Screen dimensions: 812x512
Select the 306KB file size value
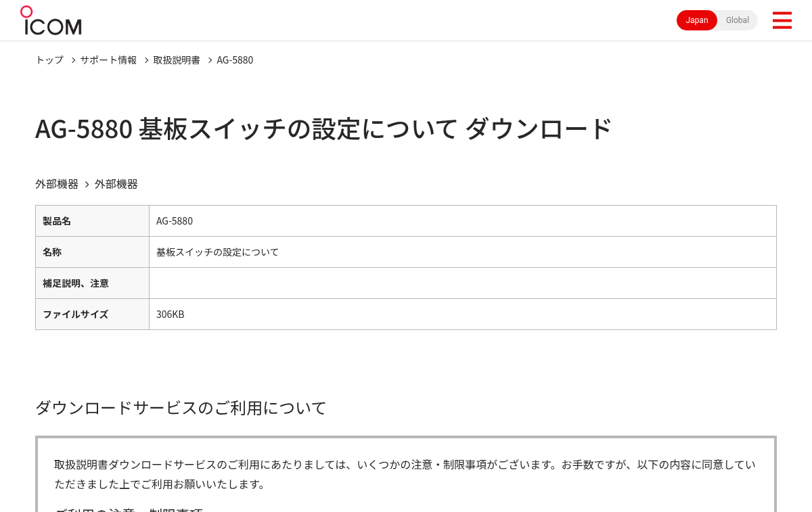coord(463,315)
